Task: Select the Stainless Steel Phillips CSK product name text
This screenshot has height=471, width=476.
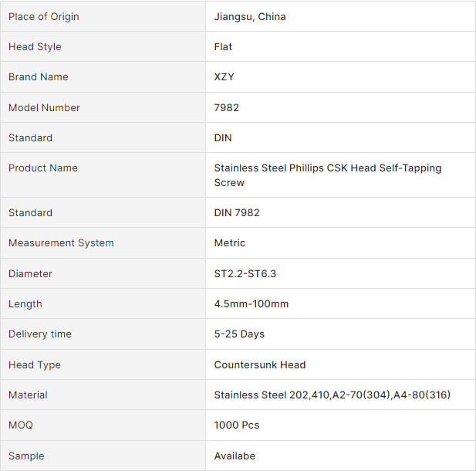Action: (327, 175)
